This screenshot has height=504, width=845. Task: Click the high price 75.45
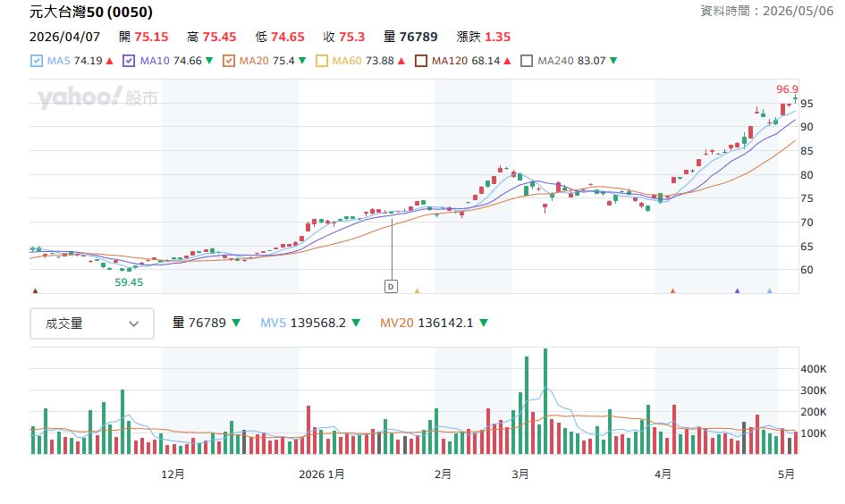pyautogui.click(x=219, y=38)
